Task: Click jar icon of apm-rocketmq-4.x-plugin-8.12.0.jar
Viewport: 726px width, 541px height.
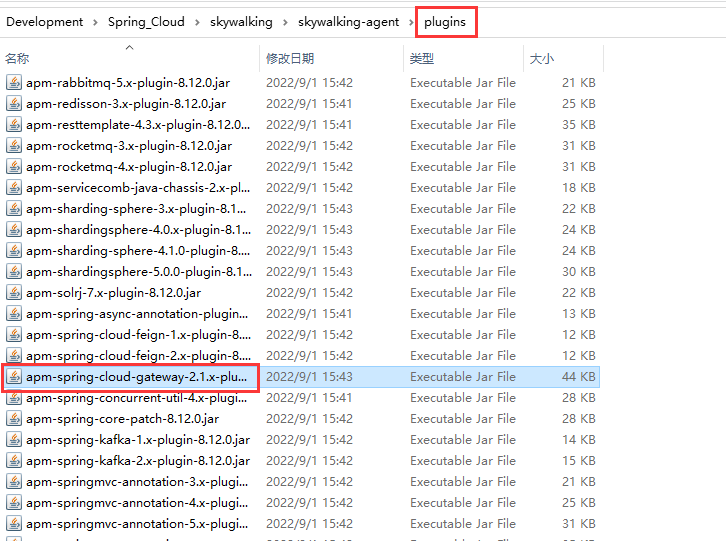Action: pos(14,166)
